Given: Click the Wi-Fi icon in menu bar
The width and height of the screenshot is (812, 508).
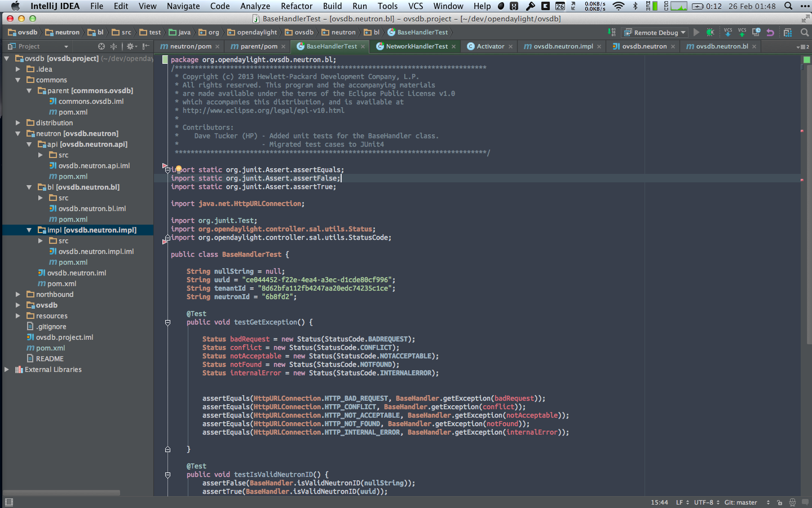Looking at the screenshot, I should coord(619,6).
